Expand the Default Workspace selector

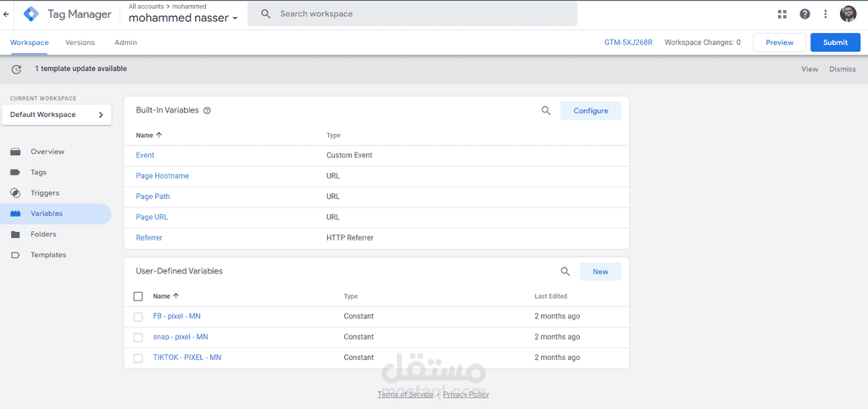pyautogui.click(x=57, y=115)
